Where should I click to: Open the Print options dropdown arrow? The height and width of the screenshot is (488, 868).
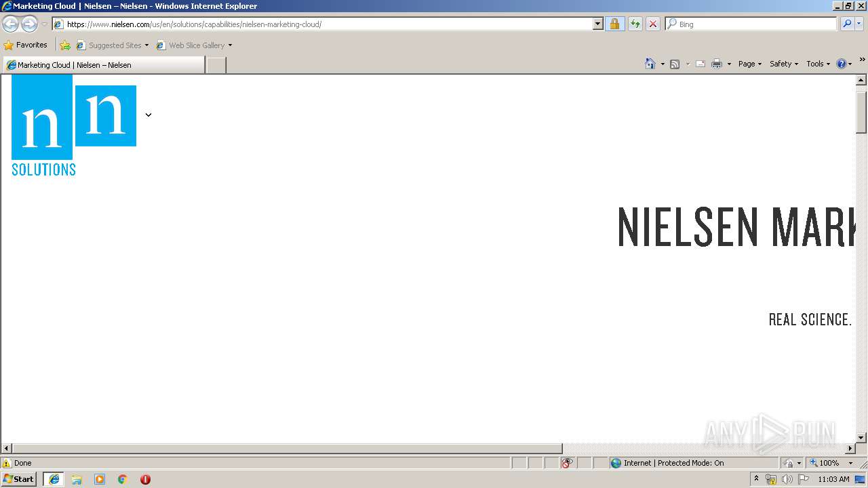click(729, 64)
